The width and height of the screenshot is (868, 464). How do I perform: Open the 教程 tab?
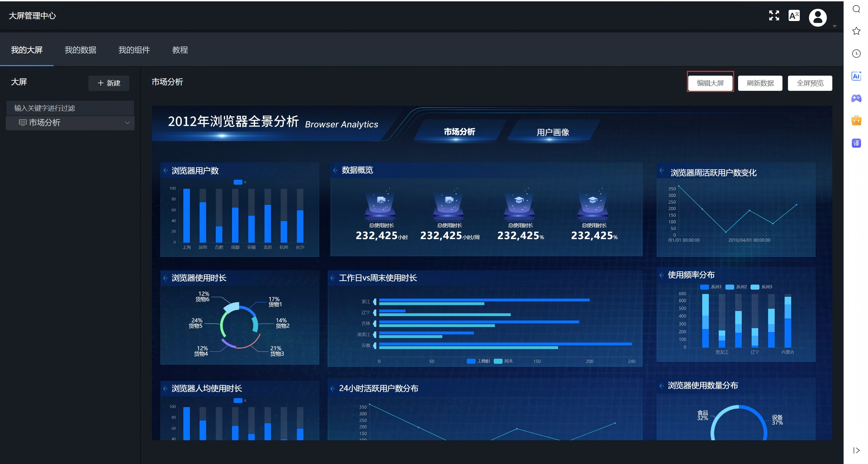coord(180,50)
